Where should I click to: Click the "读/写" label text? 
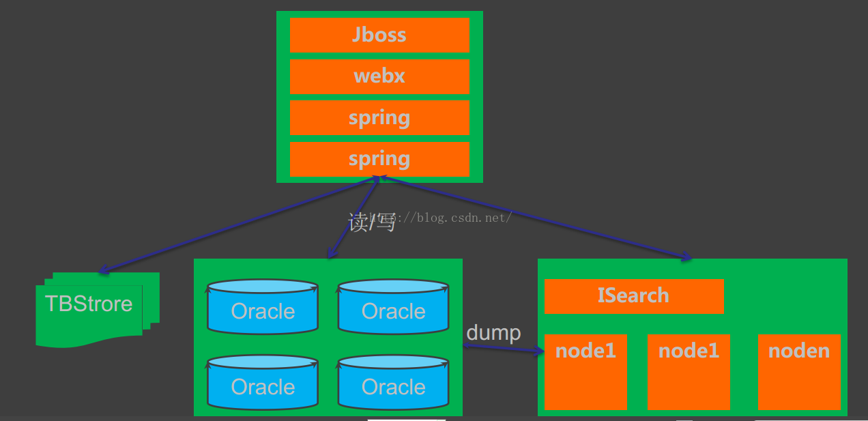click(372, 222)
